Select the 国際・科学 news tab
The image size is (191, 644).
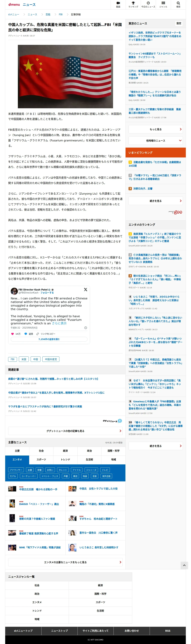tap(113, 451)
